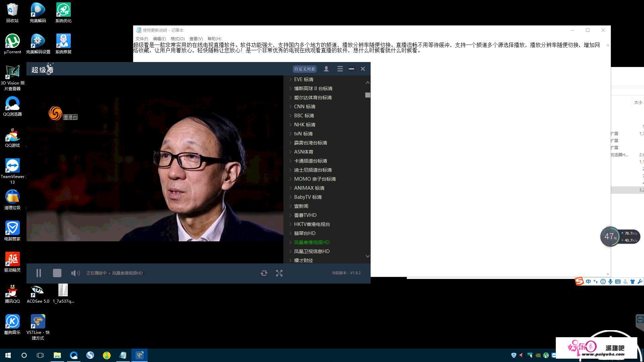
Task: Expand the ASN体育 channel
Action: click(x=290, y=152)
